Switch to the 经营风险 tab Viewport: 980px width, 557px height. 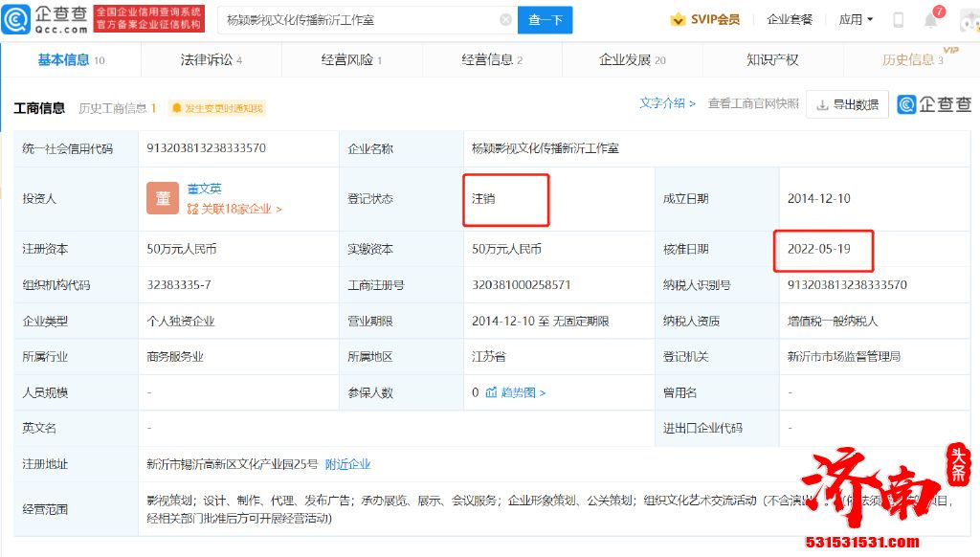(351, 59)
